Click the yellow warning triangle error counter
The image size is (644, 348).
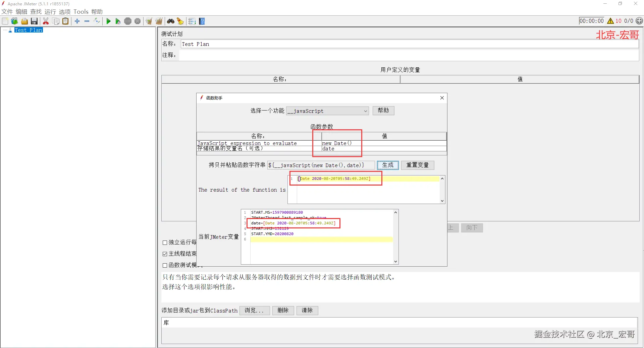[x=610, y=21]
